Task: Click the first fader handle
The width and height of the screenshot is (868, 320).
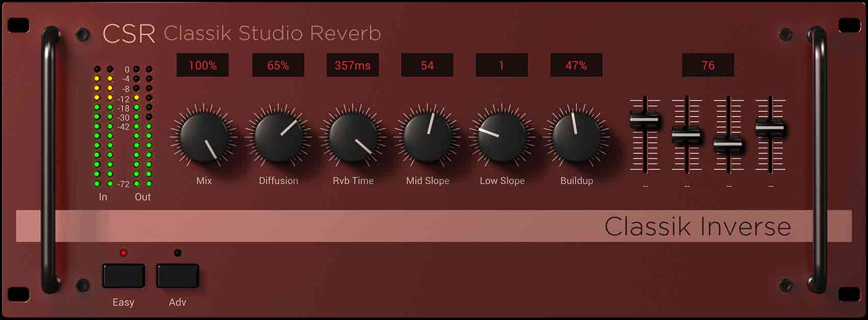Action: point(645,120)
